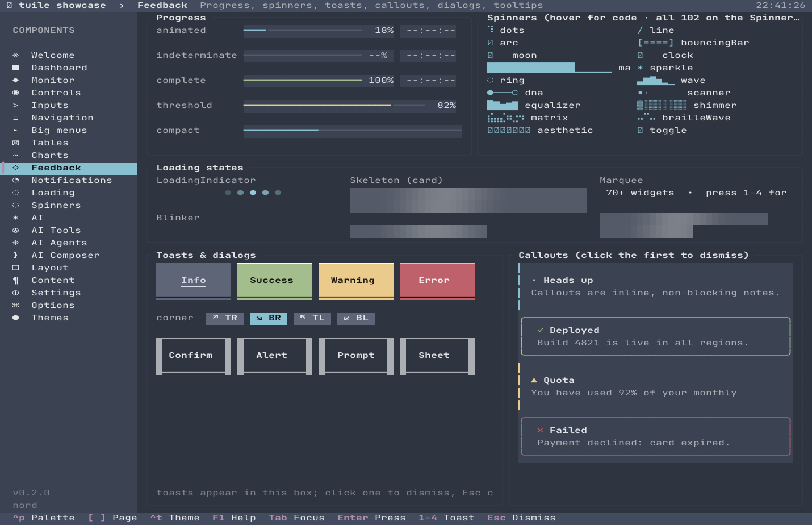This screenshot has height=525, width=812.
Task: Dismiss the Heads up callout
Action: point(656,286)
